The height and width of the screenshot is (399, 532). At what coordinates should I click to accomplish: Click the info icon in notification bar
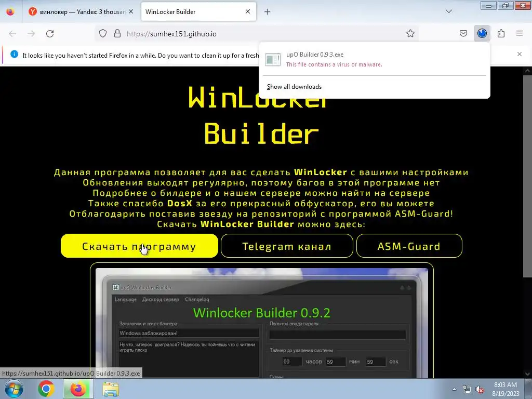pyautogui.click(x=14, y=54)
